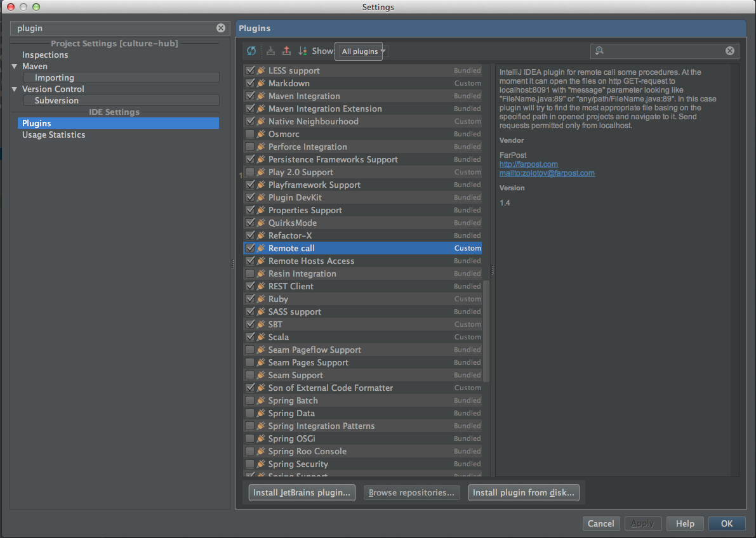Click the red upload arrow toolbar icon
Image resolution: width=756 pixels, height=538 pixels.
[286, 51]
